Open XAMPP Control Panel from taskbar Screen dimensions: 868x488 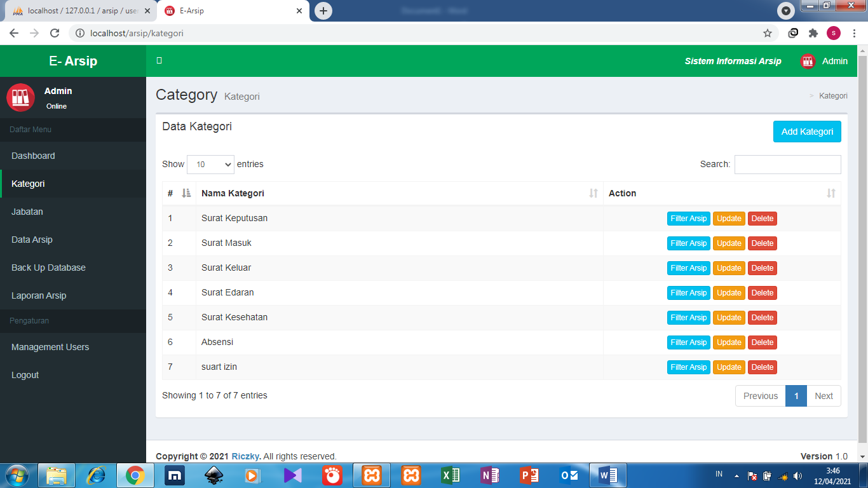point(372,475)
